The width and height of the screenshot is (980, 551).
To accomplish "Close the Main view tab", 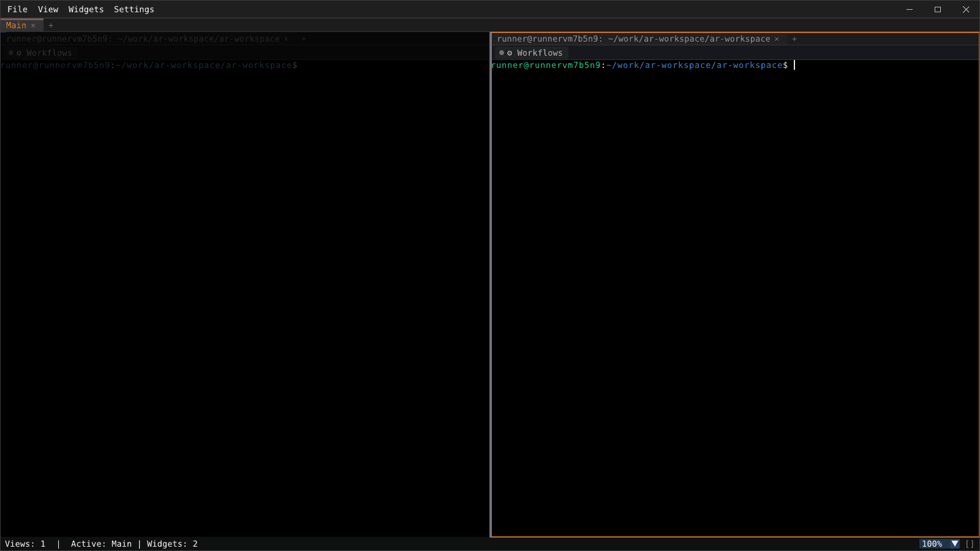I will click(x=33, y=26).
